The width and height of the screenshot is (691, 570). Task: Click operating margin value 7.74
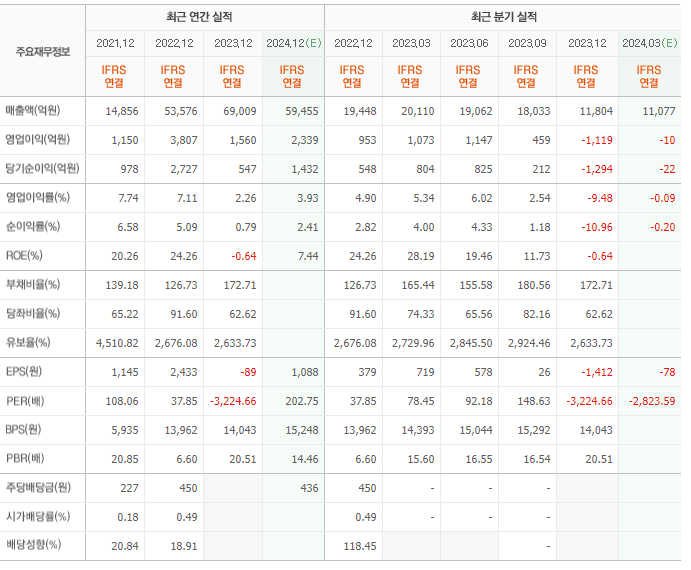click(128, 198)
